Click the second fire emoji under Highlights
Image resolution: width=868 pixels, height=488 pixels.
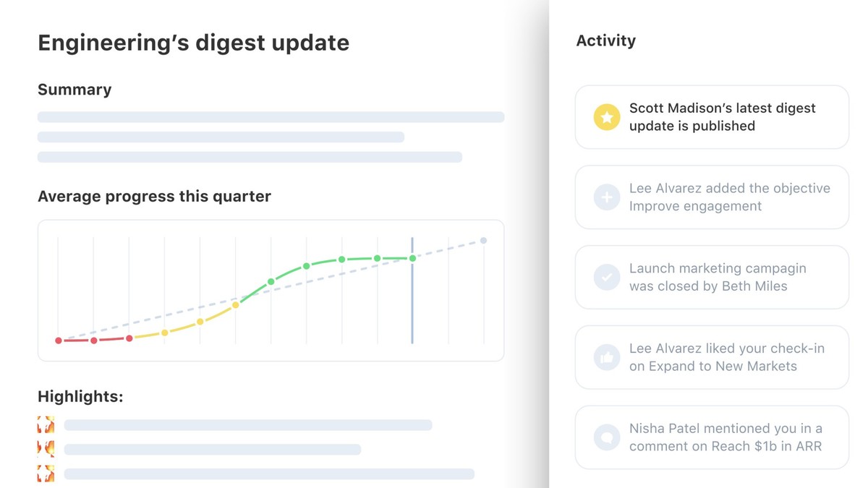(x=46, y=449)
